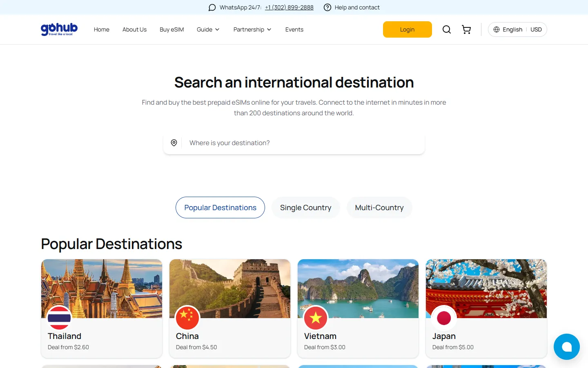Call the WhatsApp number +1 (302) 899-2888
This screenshot has width=588, height=368.
pyautogui.click(x=289, y=7)
